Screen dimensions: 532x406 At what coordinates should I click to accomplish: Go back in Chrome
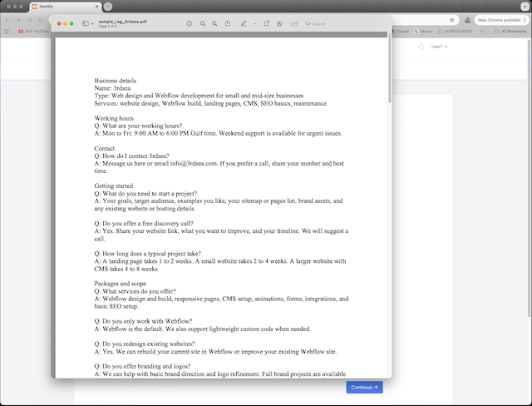tap(7, 20)
